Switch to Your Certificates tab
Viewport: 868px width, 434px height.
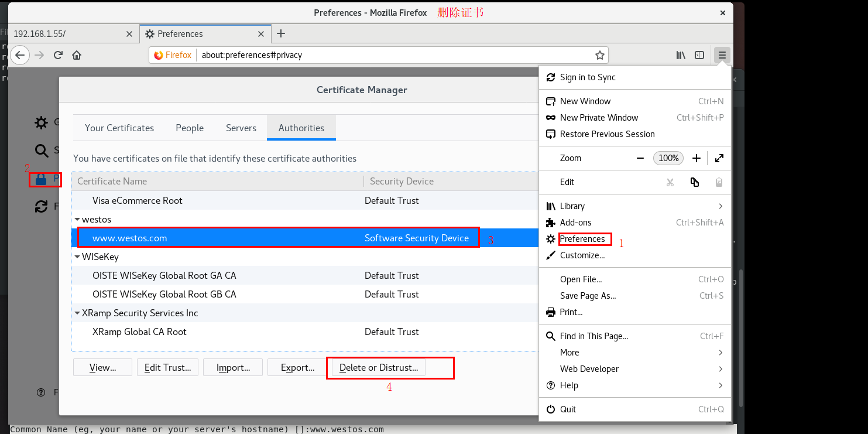[119, 128]
